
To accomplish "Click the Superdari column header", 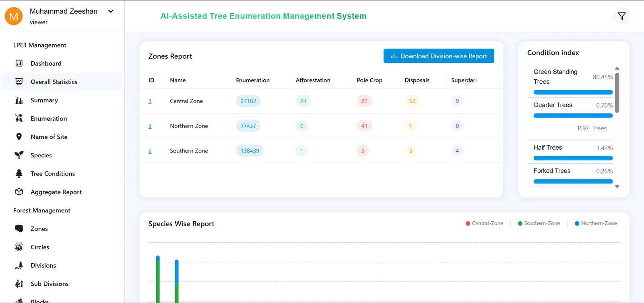I will point(464,80).
